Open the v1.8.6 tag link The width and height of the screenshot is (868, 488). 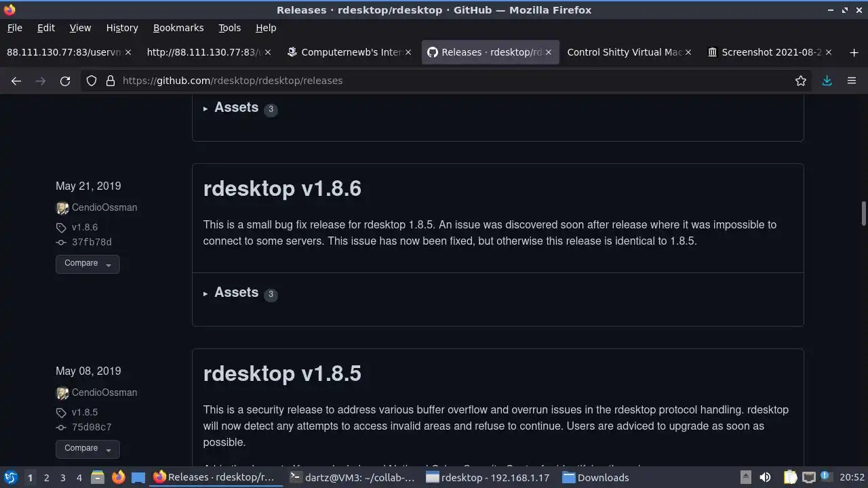(x=85, y=228)
